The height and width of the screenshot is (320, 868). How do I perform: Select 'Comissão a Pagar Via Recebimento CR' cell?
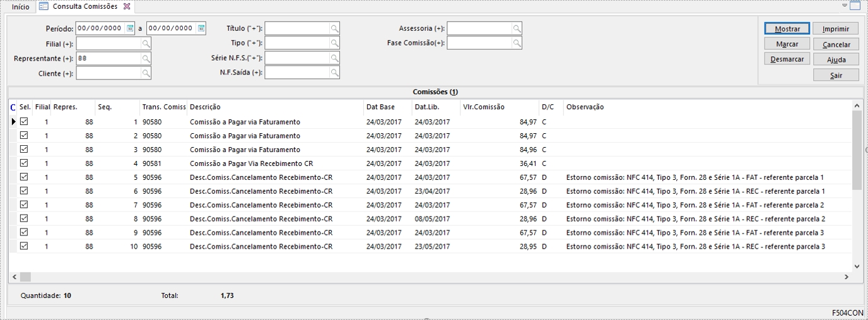251,163
